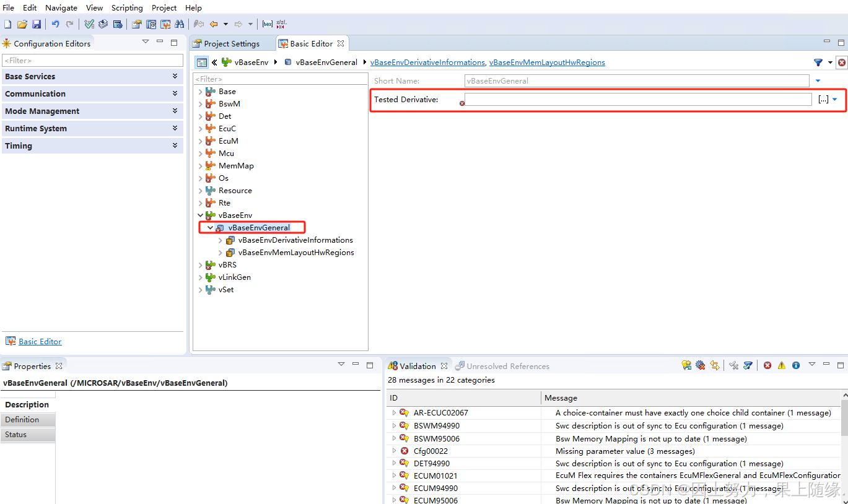The image size is (848, 504).
Task: Collapse the vBaseEnv tree node
Action: [200, 215]
